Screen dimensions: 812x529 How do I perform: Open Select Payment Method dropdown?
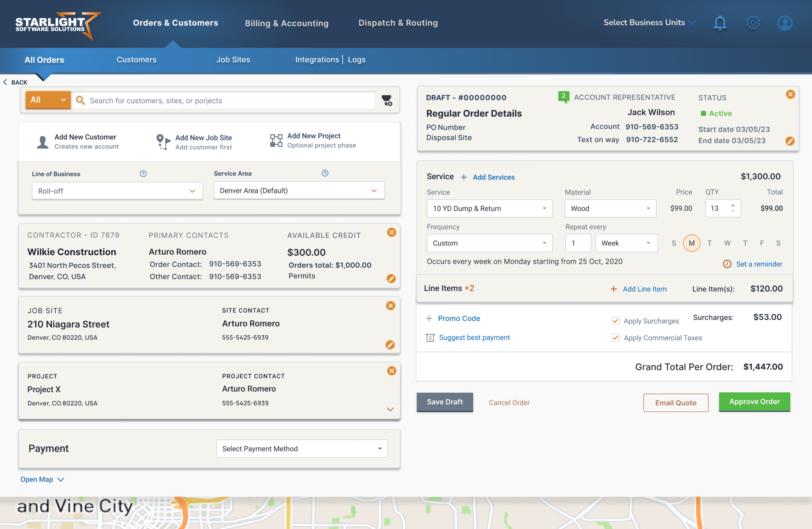pyautogui.click(x=302, y=448)
